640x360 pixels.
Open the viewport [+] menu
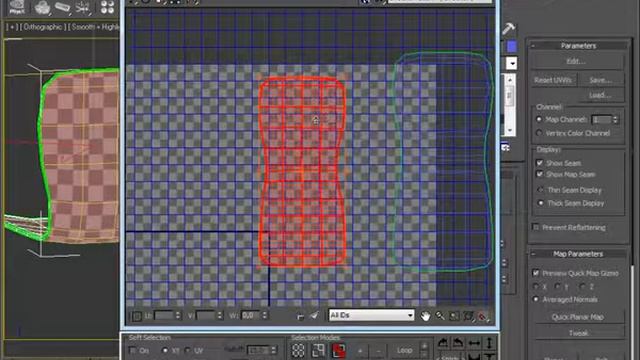(x=11, y=27)
